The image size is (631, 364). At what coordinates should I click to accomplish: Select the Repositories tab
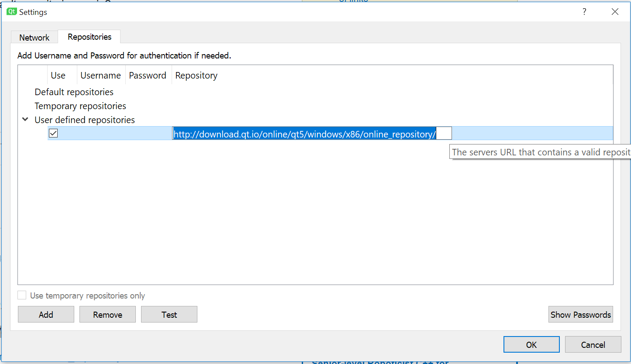(90, 37)
